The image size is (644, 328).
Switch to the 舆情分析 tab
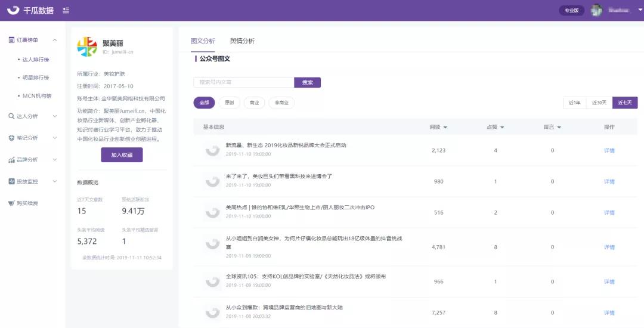[242, 41]
